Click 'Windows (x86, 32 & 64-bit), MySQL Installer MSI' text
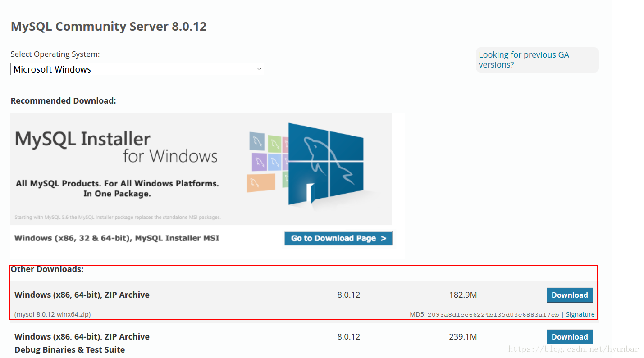Screen dimensions: 644x358 [117, 238]
